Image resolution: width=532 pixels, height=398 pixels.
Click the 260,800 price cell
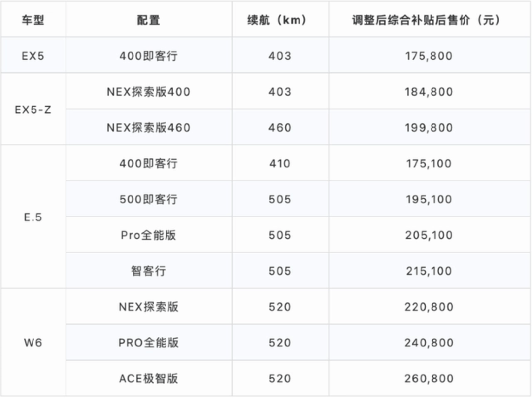coord(429,379)
